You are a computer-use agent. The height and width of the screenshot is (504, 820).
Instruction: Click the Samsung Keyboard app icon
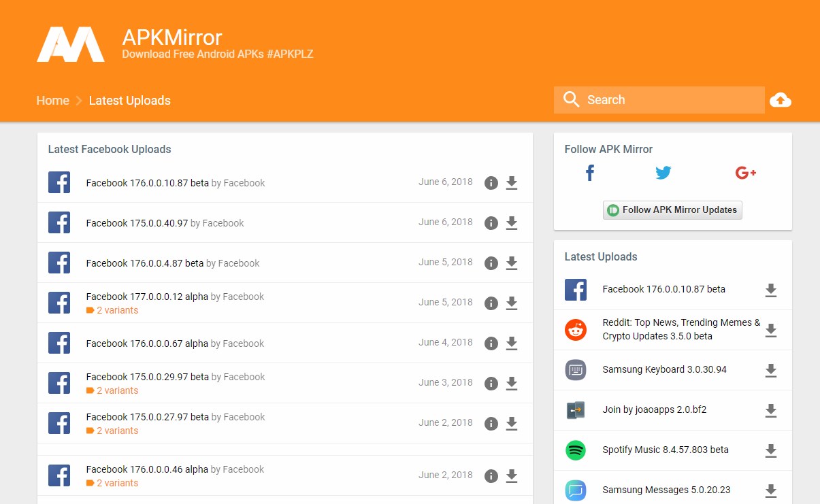tap(576, 370)
